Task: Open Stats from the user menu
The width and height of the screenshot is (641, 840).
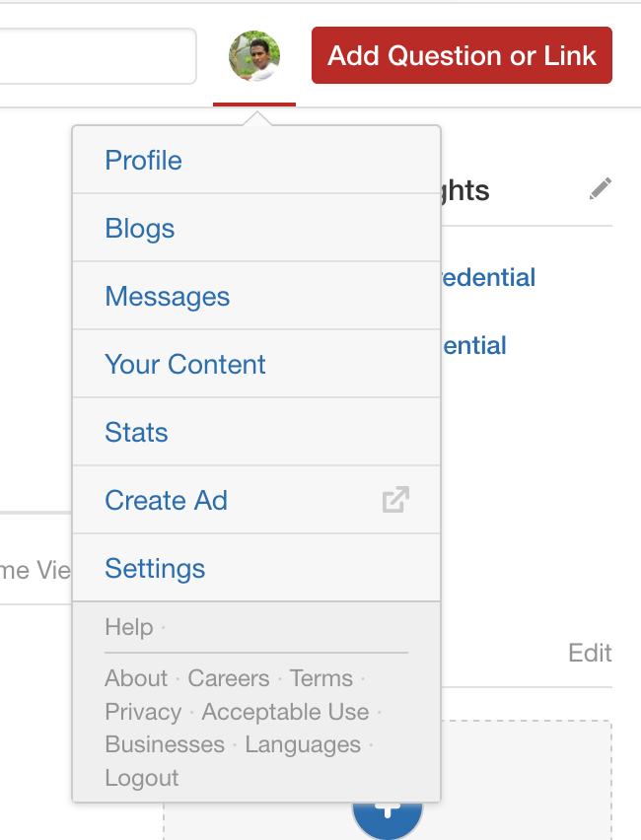Action: (256, 432)
